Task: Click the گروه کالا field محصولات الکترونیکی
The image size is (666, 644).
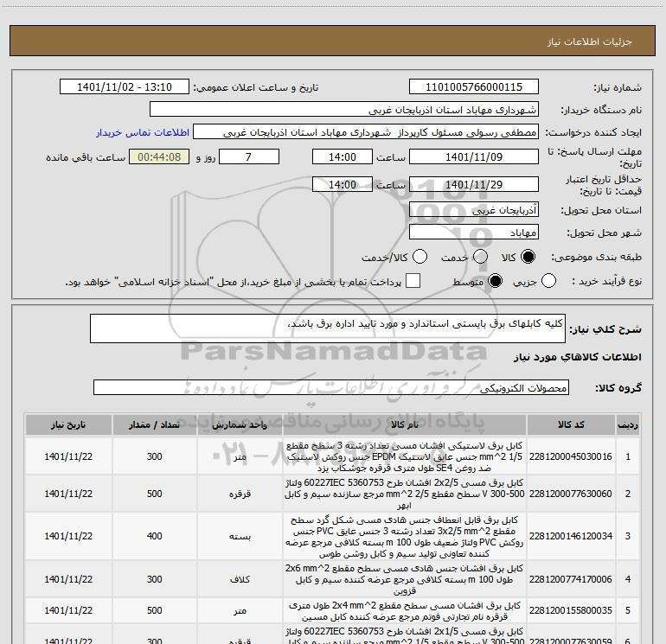Action: (x=331, y=387)
